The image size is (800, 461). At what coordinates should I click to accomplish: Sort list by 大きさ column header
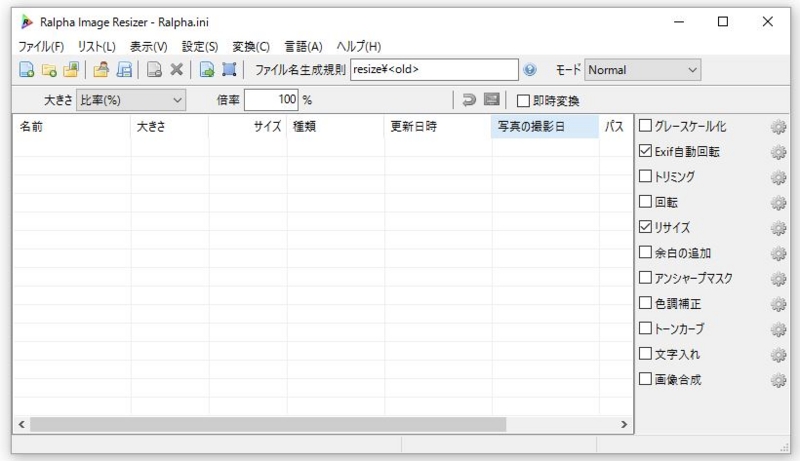click(x=170, y=126)
